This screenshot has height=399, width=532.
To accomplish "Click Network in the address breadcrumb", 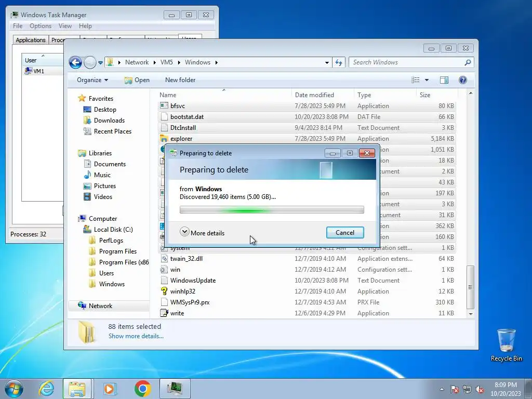I will [137, 62].
